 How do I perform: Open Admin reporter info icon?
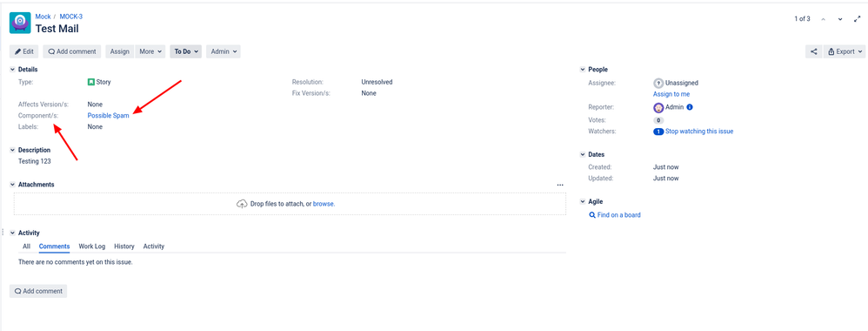(690, 107)
